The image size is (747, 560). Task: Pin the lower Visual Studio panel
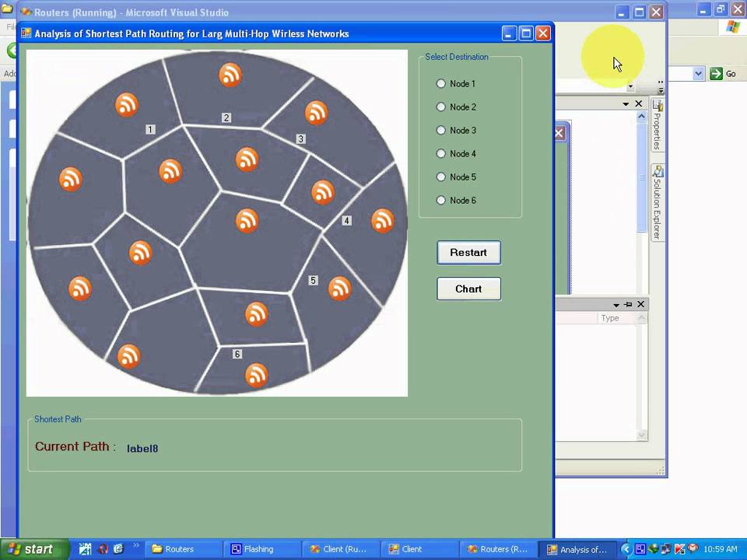[x=629, y=304]
